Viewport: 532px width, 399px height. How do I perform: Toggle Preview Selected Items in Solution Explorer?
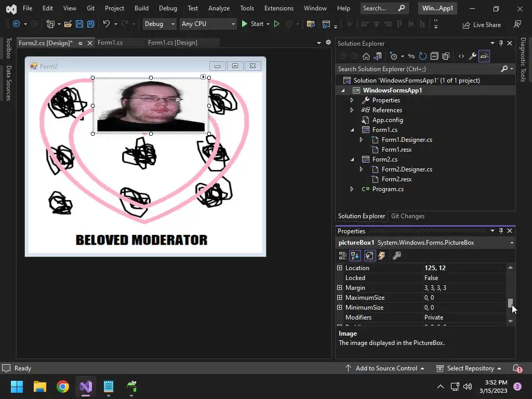(484, 56)
